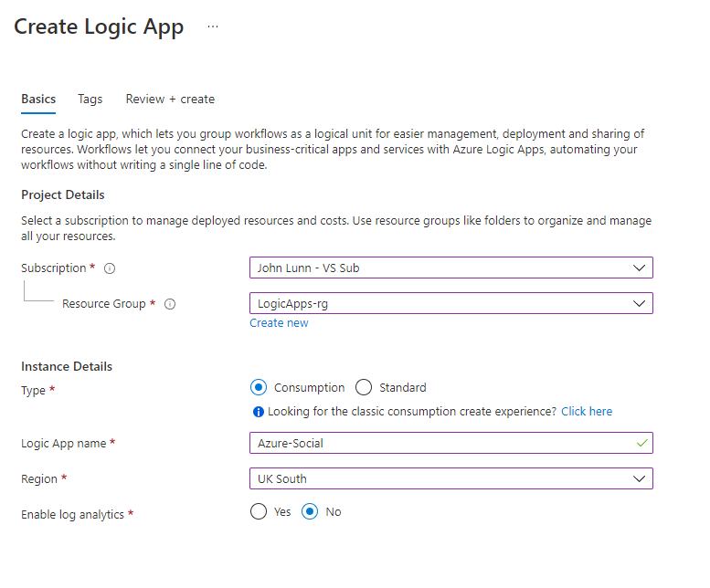The height and width of the screenshot is (588, 710).
Task: Click the Resource Group info icon
Action: coord(170,304)
